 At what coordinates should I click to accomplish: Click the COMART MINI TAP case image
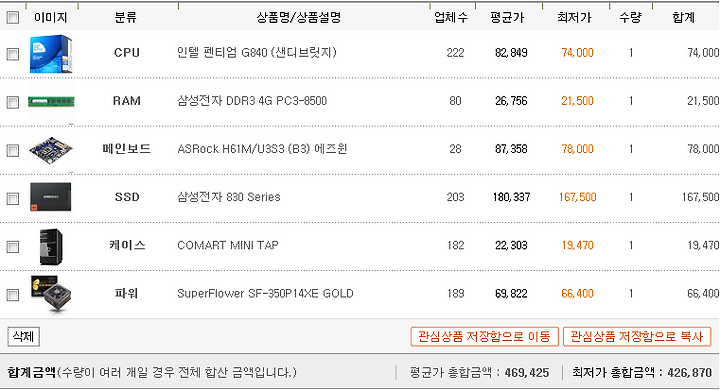point(51,247)
